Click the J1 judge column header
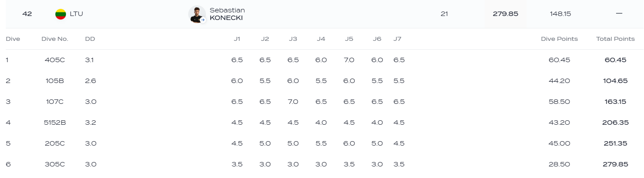This screenshot has height=178, width=644. click(237, 39)
